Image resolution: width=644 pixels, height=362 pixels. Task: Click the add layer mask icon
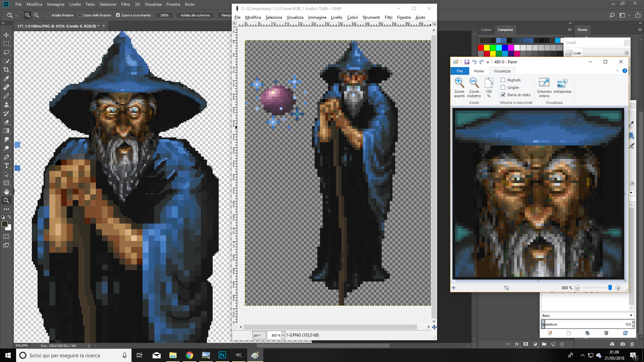[x=526, y=344]
